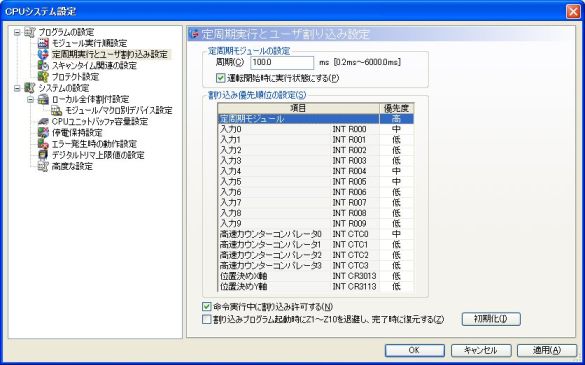Image resolution: width=585 pixels, height=365 pixels.
Task: Select the 入力8 row
Action: tap(316, 213)
